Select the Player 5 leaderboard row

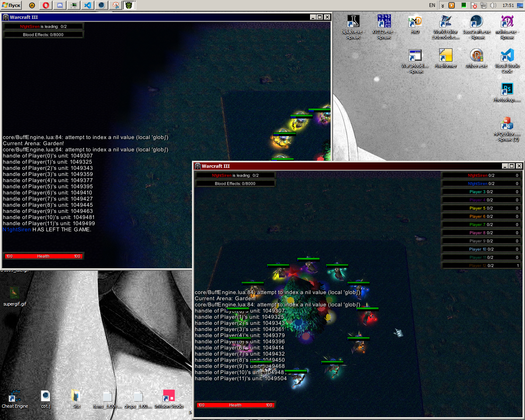(482, 208)
